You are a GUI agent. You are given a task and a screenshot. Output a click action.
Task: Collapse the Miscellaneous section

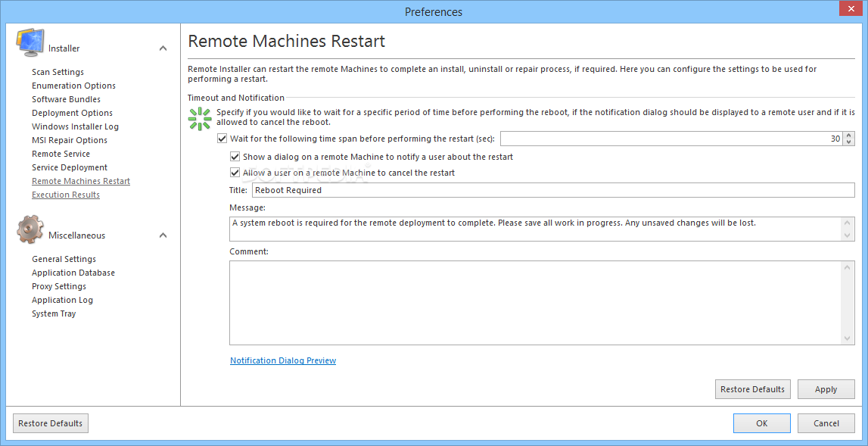point(163,235)
